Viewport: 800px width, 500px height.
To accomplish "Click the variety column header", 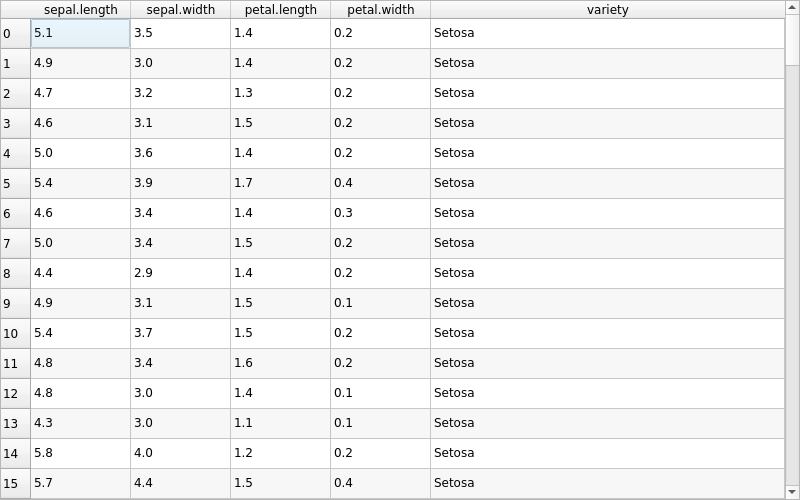I will (607, 10).
